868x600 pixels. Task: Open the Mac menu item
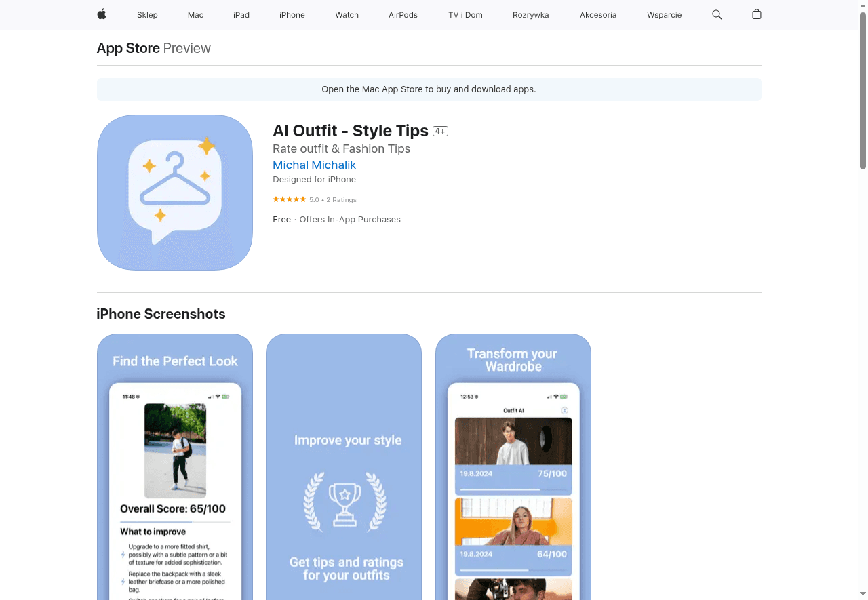(x=195, y=15)
